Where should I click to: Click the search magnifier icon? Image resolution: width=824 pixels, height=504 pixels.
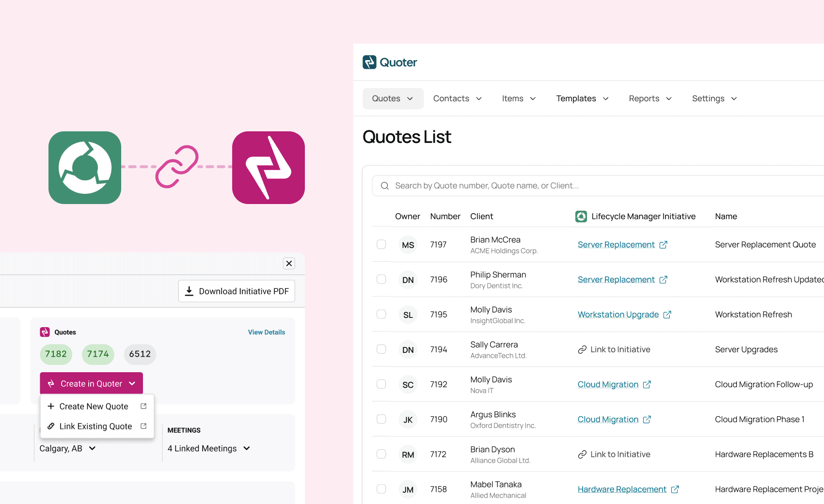[385, 186]
